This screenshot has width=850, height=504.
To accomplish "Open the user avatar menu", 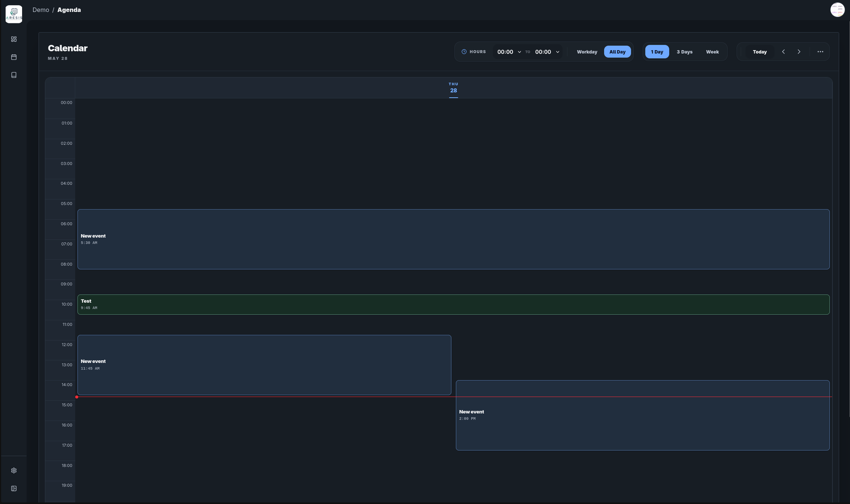I will (x=837, y=10).
